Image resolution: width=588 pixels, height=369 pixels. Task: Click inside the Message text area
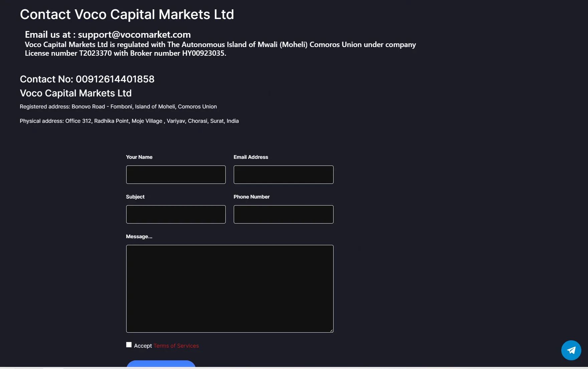click(x=230, y=289)
